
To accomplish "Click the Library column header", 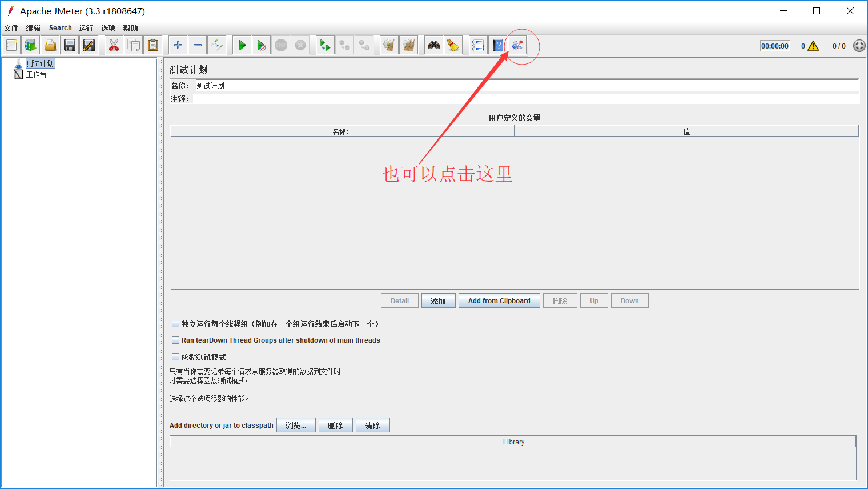I will (513, 442).
